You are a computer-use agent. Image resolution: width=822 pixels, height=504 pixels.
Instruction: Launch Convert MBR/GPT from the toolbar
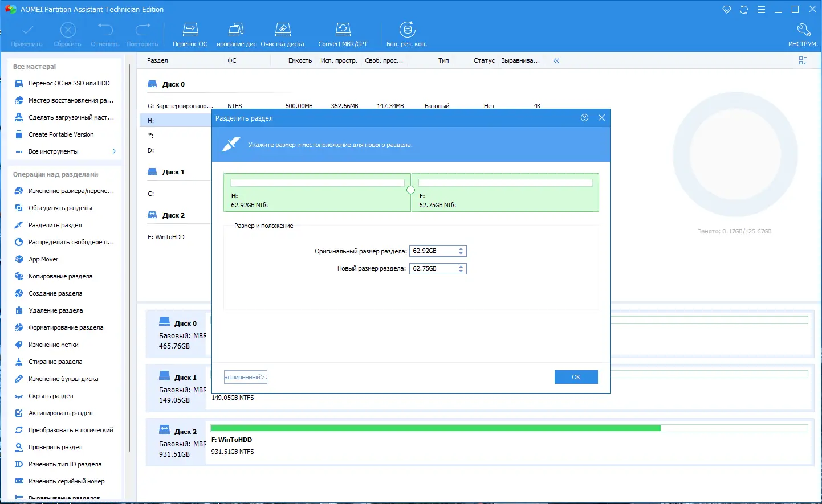pyautogui.click(x=343, y=35)
